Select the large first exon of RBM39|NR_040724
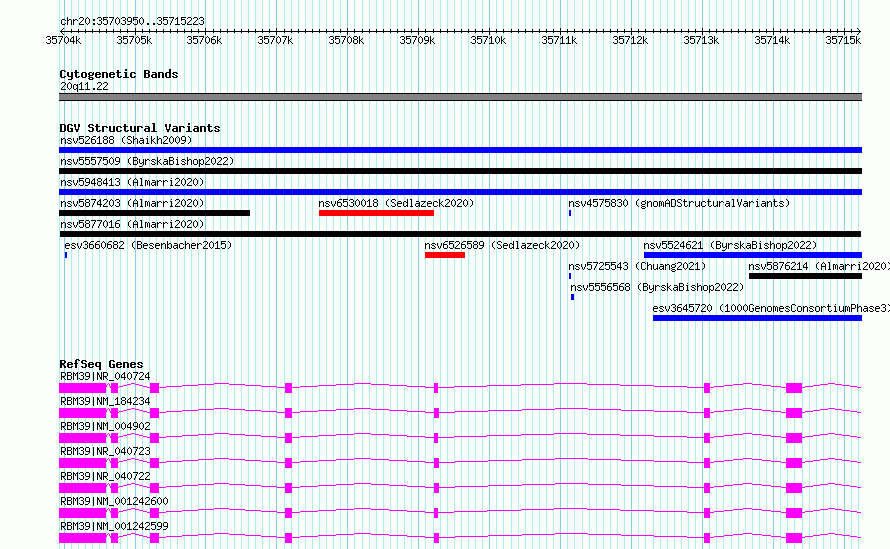Viewport: 890px width, 549px height. point(83,388)
